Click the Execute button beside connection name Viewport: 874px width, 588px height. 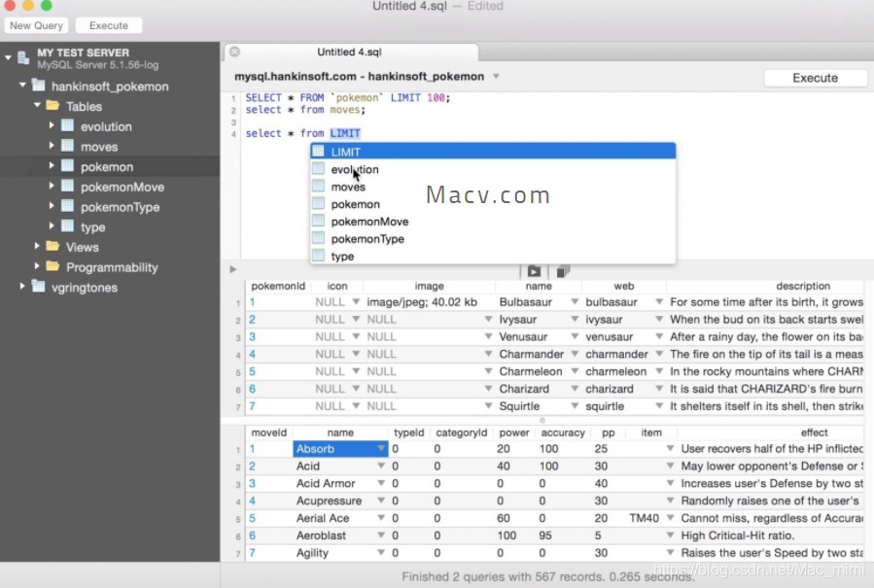pos(815,78)
